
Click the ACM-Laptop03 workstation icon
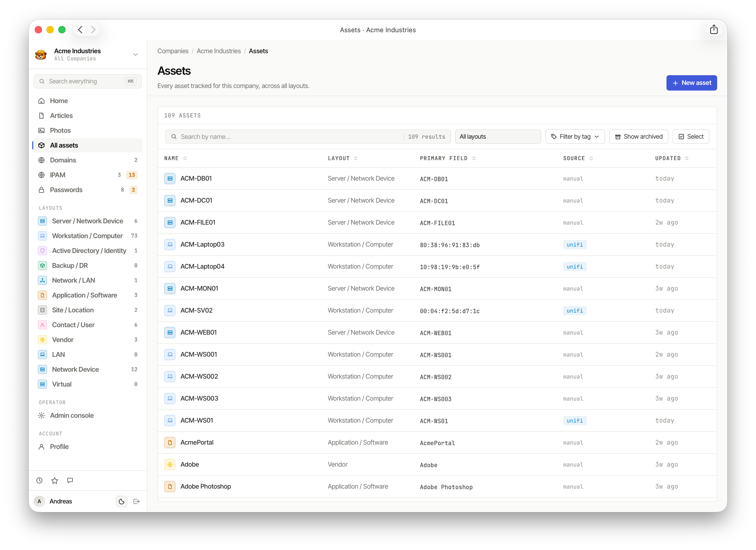170,244
